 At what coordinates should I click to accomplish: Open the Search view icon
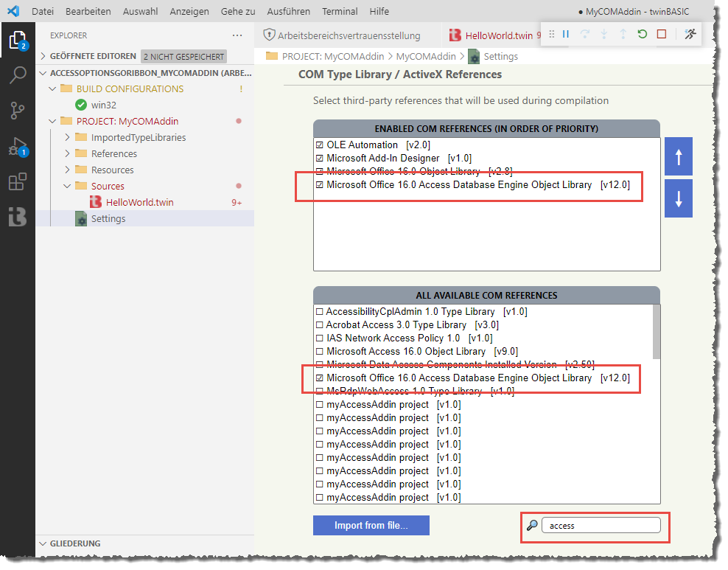[x=18, y=75]
